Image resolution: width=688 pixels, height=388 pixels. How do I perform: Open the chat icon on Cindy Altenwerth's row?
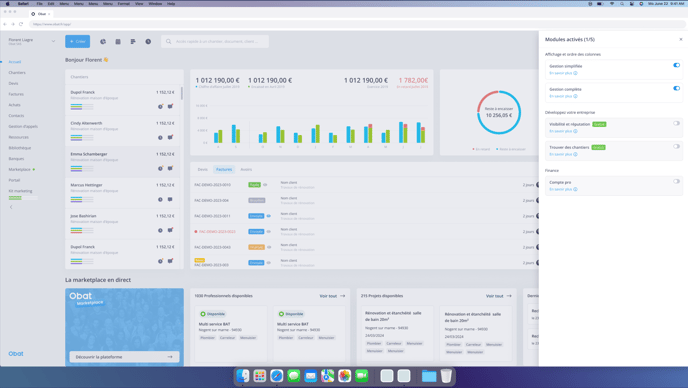tap(170, 137)
